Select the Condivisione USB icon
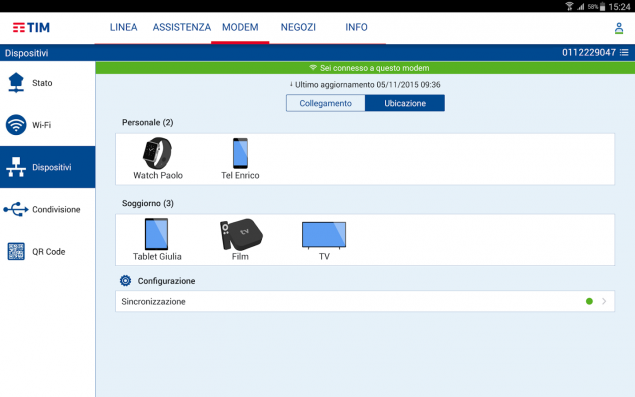 tap(16, 209)
